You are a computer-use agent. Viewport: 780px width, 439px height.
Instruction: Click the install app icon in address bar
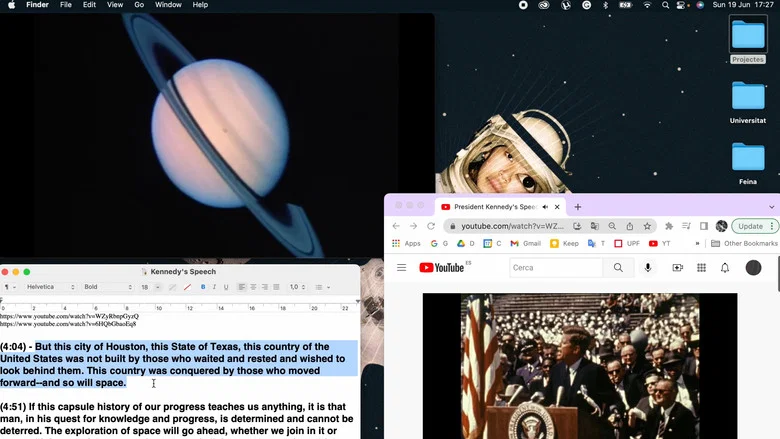[577, 226]
